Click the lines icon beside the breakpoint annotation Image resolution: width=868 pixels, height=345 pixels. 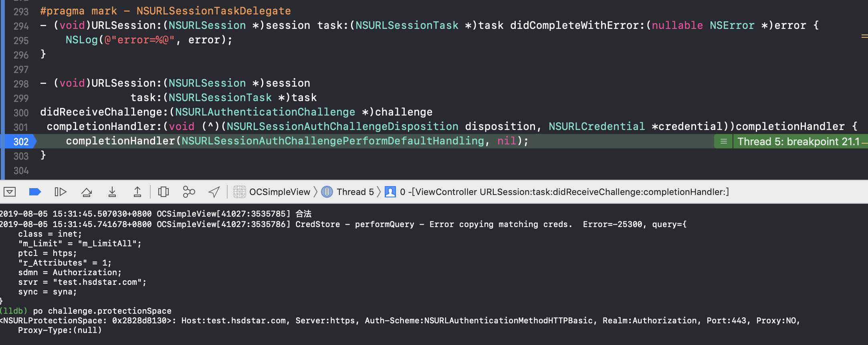coord(723,142)
